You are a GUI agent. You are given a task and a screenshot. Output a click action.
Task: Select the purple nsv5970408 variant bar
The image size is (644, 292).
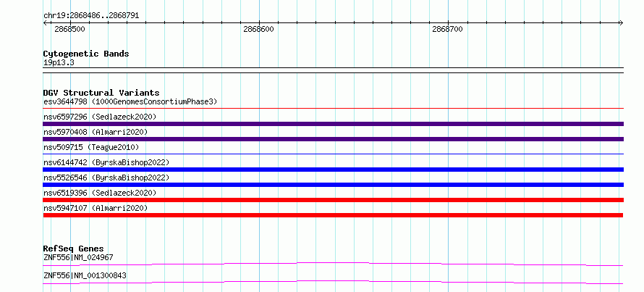point(333,139)
